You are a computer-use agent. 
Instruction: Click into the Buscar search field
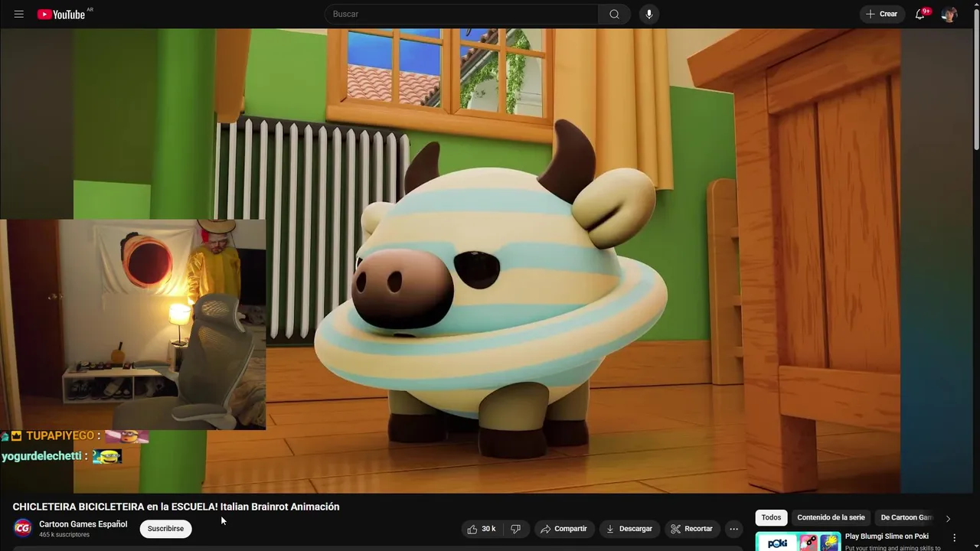tap(462, 14)
